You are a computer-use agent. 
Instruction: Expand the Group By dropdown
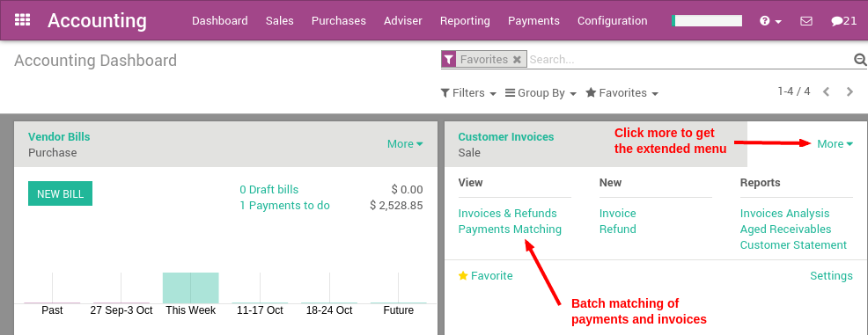[541, 93]
